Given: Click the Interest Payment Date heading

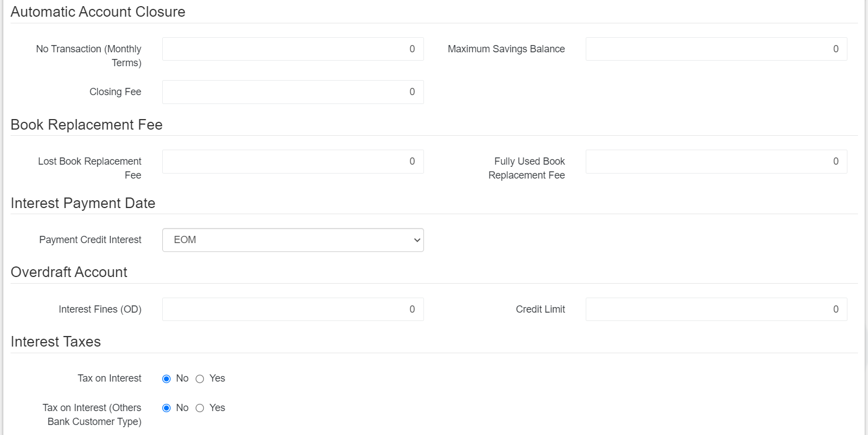Looking at the screenshot, I should 83,203.
